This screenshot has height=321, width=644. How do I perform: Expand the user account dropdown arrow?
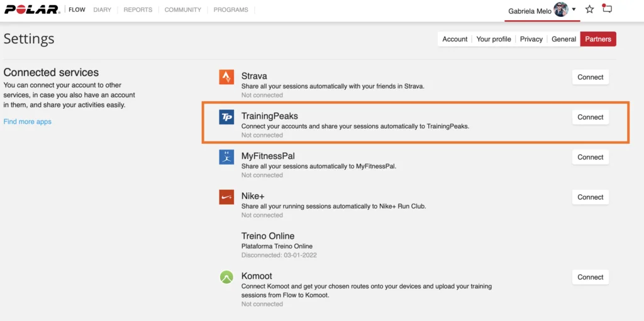[574, 9]
